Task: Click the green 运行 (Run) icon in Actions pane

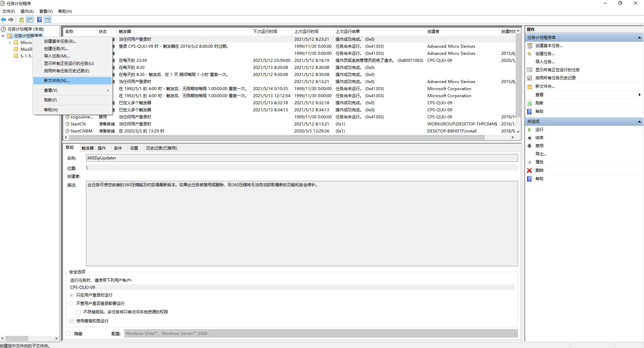Action: click(x=530, y=130)
